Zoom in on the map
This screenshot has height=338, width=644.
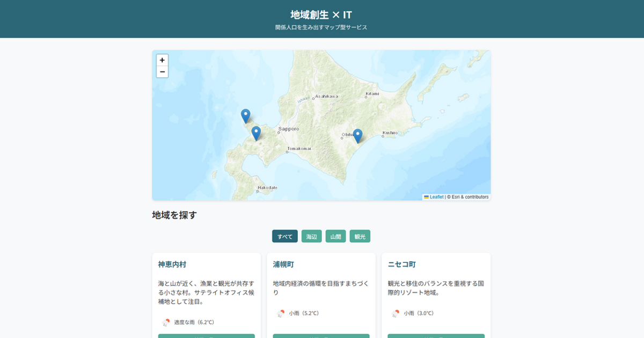tap(162, 60)
